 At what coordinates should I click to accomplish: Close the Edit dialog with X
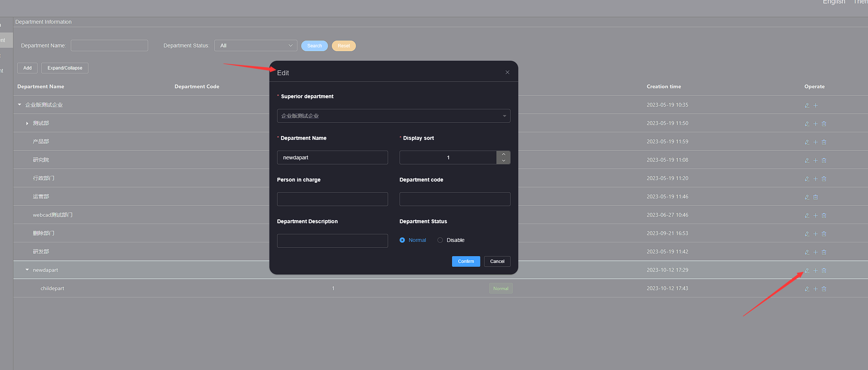[x=507, y=72]
